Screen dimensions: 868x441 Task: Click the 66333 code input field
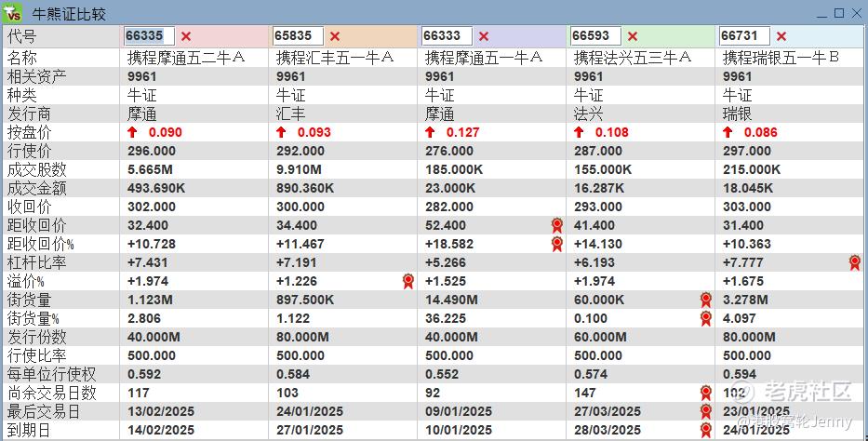pos(447,36)
